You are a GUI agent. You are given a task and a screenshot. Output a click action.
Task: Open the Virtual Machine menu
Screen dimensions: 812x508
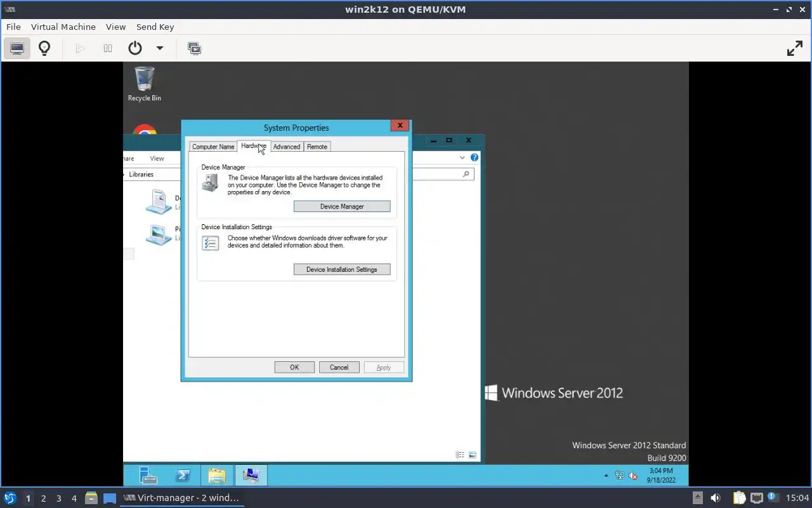click(63, 27)
